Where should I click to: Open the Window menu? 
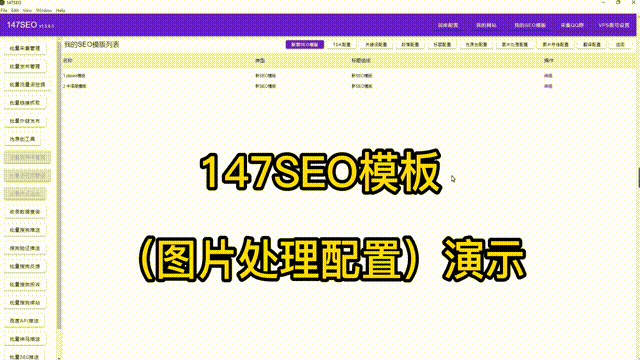click(x=44, y=10)
